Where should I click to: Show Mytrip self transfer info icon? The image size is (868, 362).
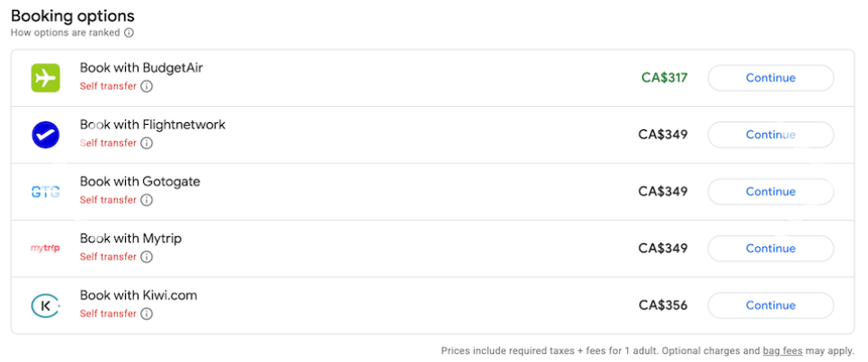[146, 257]
